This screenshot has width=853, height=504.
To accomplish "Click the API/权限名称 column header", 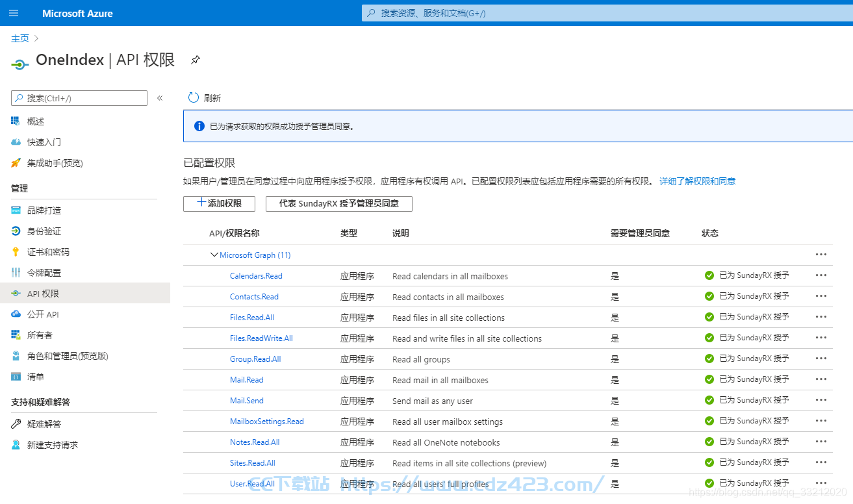I will 234,233.
